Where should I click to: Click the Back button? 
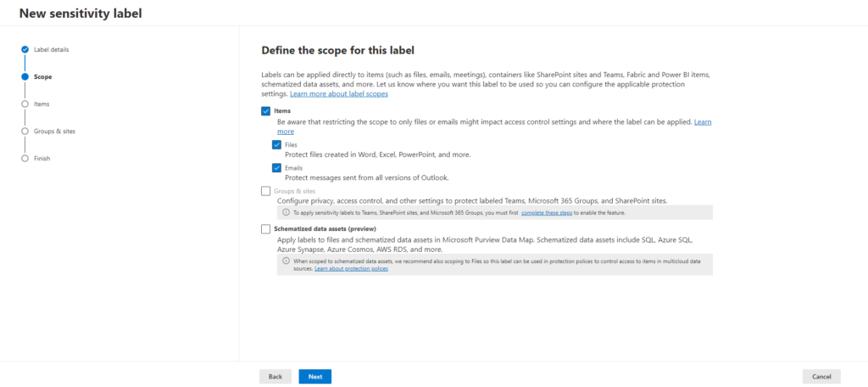pyautogui.click(x=275, y=377)
